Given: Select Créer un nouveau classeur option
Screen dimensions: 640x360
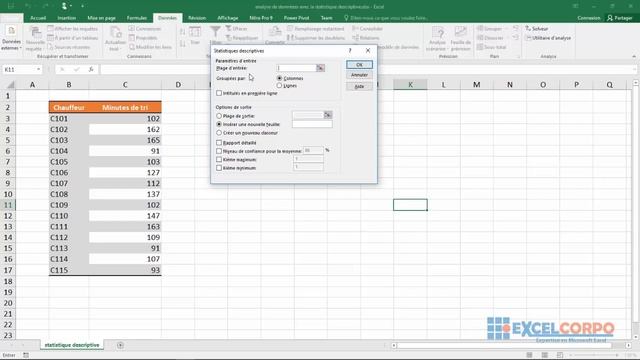Looking at the screenshot, I should [x=219, y=133].
